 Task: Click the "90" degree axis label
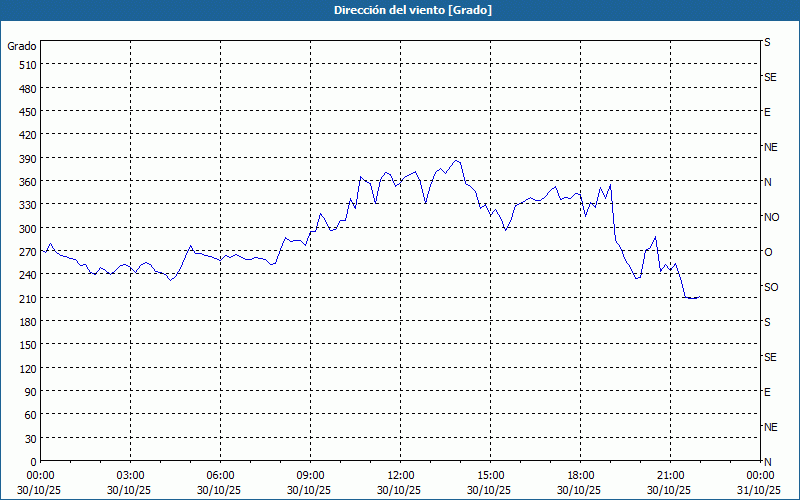(x=31, y=392)
